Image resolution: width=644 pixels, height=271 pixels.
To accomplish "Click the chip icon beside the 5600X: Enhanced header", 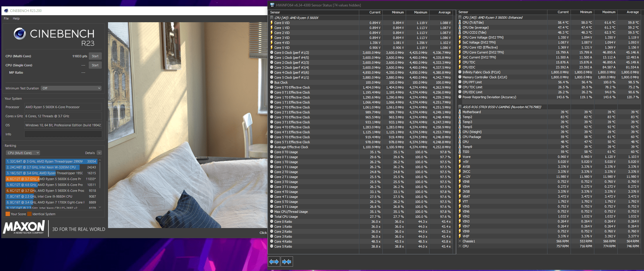I will pyautogui.click(x=460, y=18).
